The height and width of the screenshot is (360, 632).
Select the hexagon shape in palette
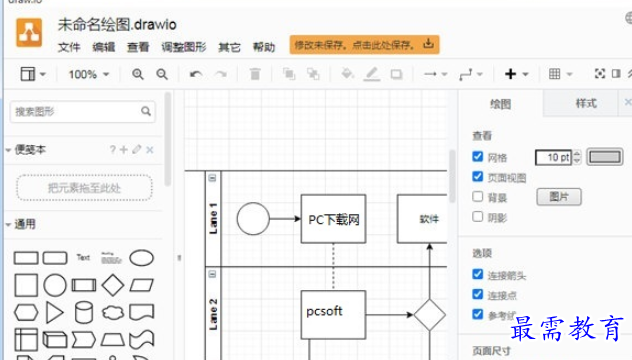click(x=26, y=312)
